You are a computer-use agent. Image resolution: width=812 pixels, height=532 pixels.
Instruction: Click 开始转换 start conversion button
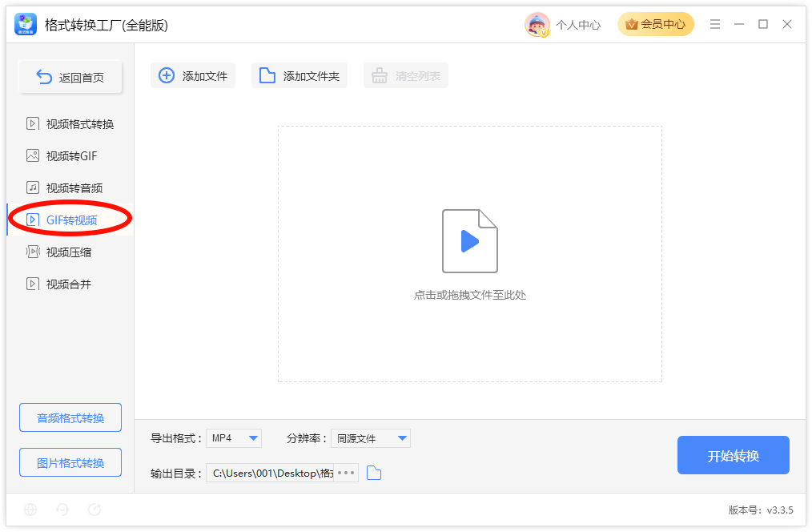(734, 455)
